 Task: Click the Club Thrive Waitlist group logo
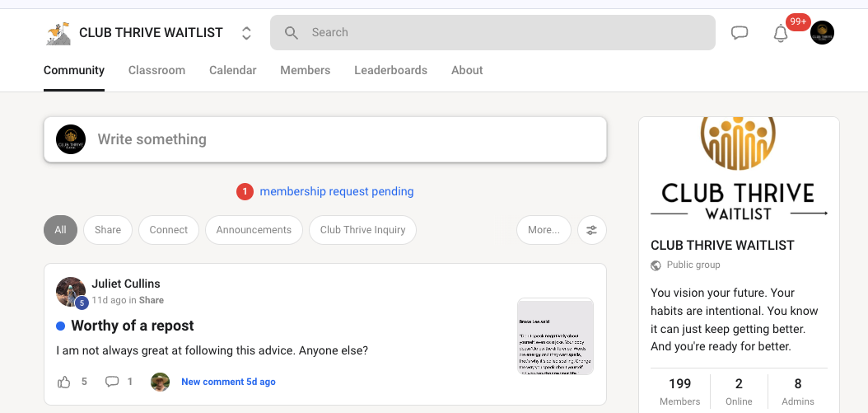[58, 33]
